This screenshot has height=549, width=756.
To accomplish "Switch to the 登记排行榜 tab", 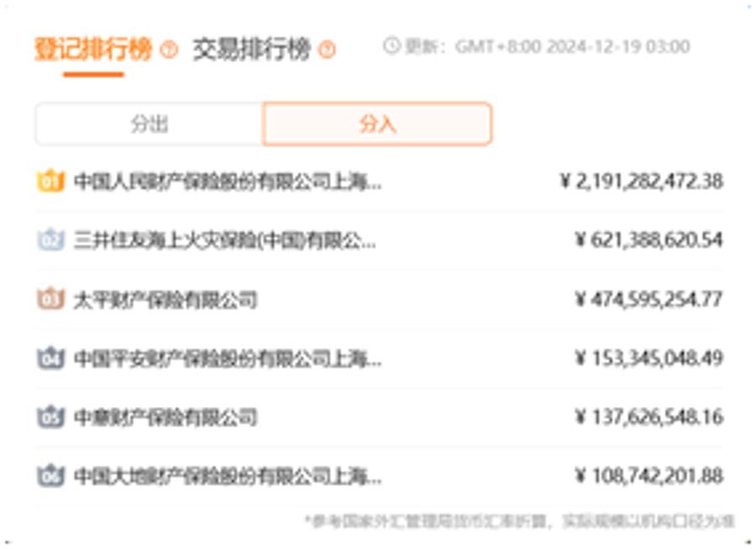I will pyautogui.click(x=93, y=50).
